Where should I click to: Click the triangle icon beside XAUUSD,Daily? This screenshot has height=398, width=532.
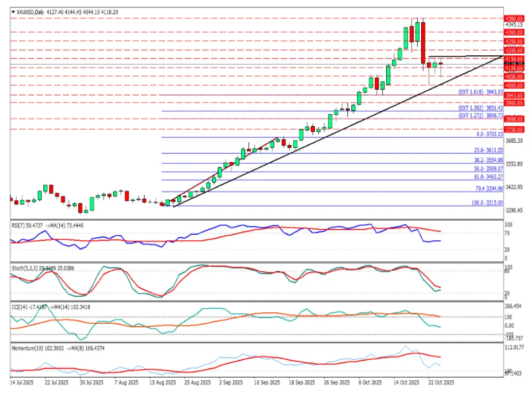click(13, 12)
